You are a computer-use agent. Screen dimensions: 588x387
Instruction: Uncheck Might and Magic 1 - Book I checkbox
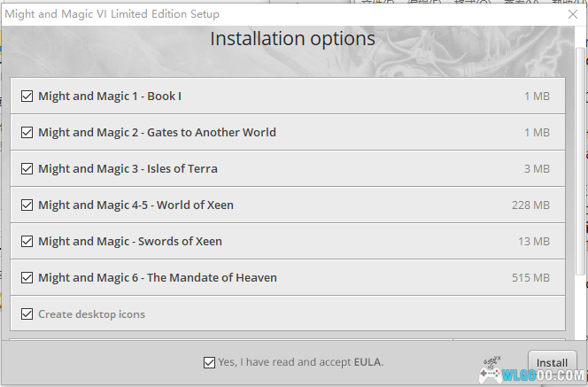(x=27, y=96)
